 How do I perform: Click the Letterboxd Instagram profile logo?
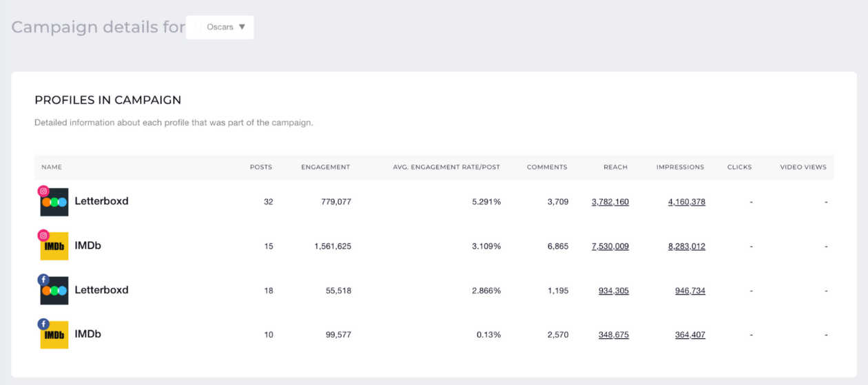pos(54,202)
